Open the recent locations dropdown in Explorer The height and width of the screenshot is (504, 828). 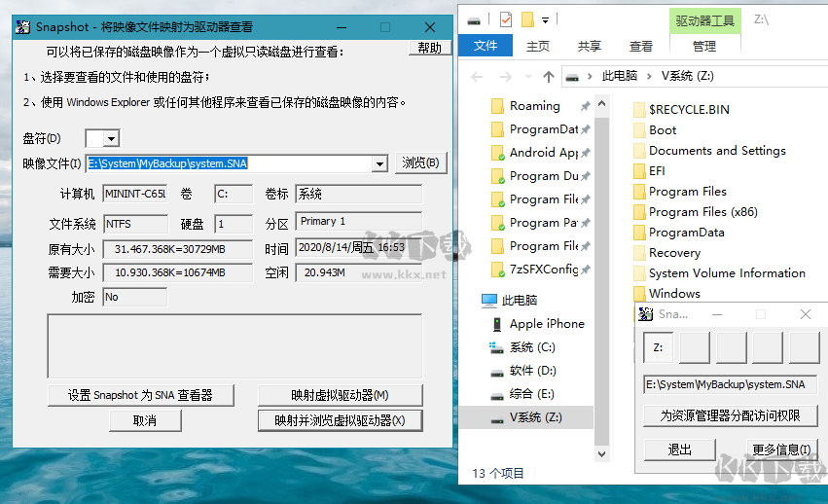(528, 77)
